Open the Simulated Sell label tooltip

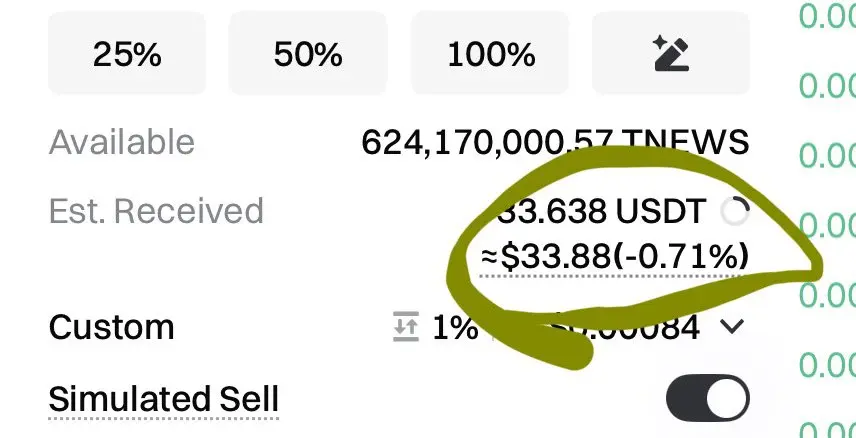click(x=163, y=399)
